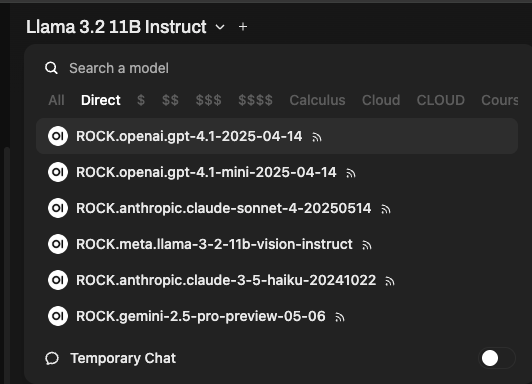Click the gpt-4.1-mini model logo icon

(58, 172)
